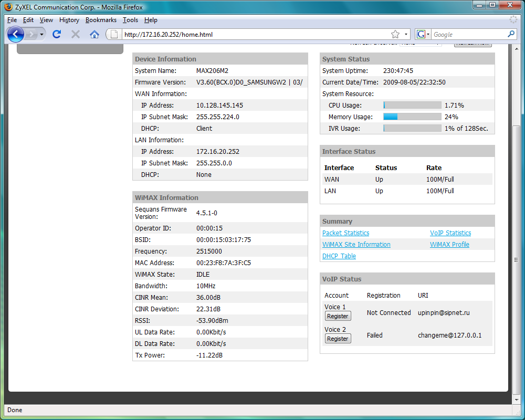Click the Frequency value 2515000

209,251
